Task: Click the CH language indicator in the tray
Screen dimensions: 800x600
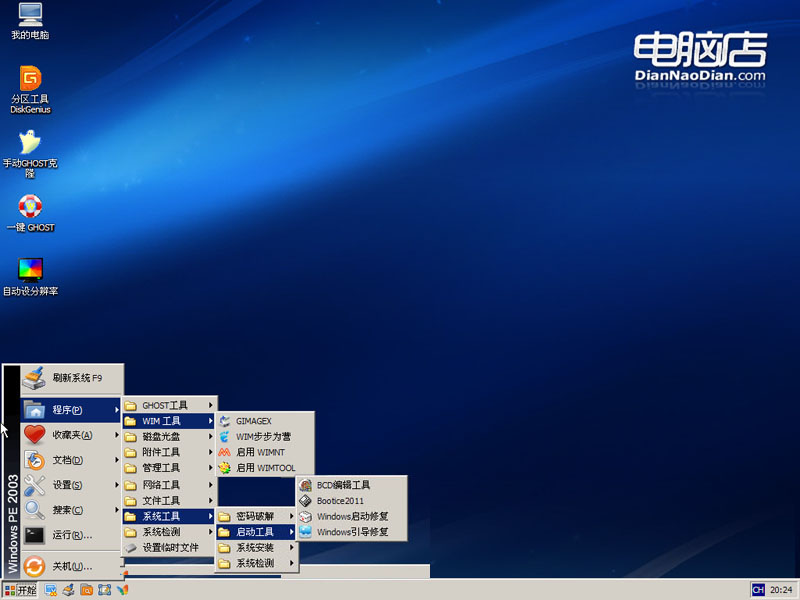Action: point(760,589)
